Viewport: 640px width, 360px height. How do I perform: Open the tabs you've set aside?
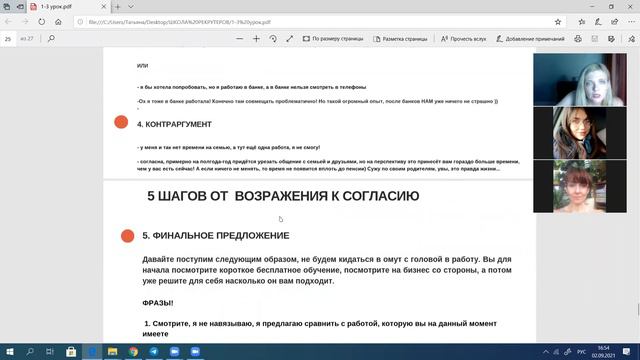point(7,7)
